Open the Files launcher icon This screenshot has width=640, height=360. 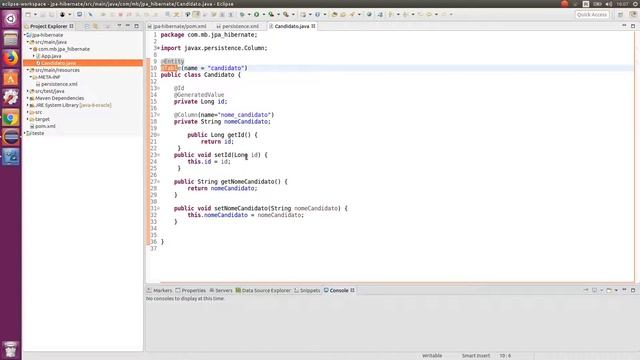click(11, 38)
